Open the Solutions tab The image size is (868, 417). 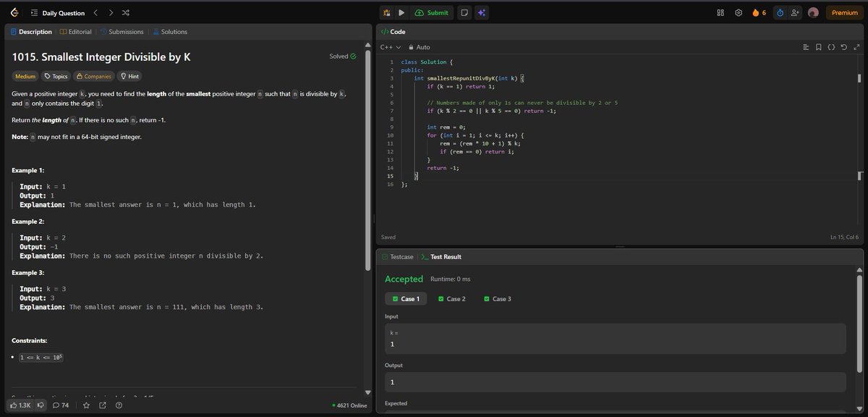click(x=169, y=32)
